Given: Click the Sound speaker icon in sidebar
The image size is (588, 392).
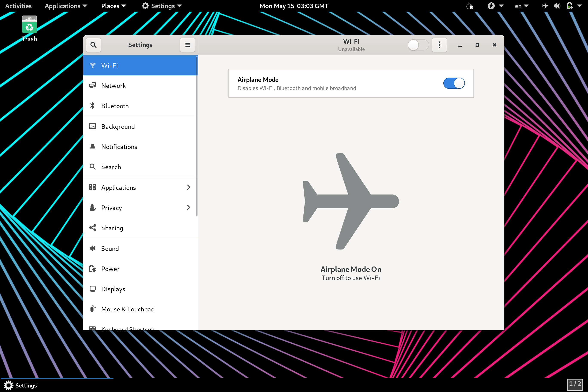Looking at the screenshot, I should (x=92, y=248).
